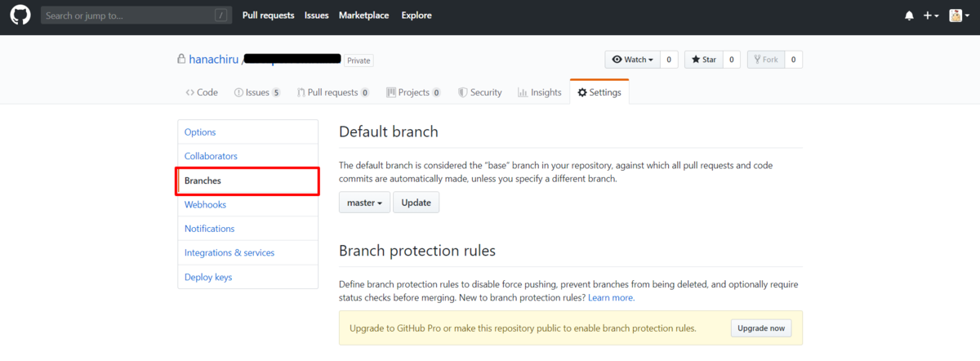The height and width of the screenshot is (361, 980).
Task: Open Explore in top navigation
Action: click(416, 16)
